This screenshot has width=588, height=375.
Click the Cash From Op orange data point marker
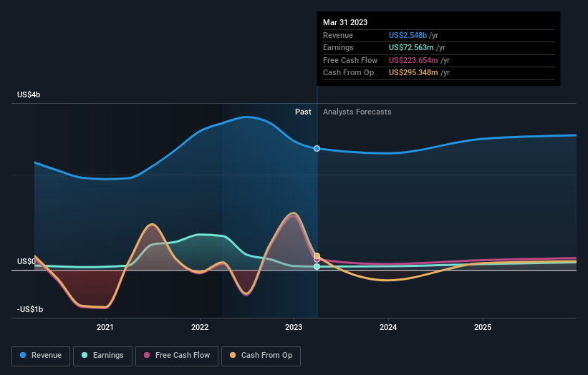[x=317, y=256]
